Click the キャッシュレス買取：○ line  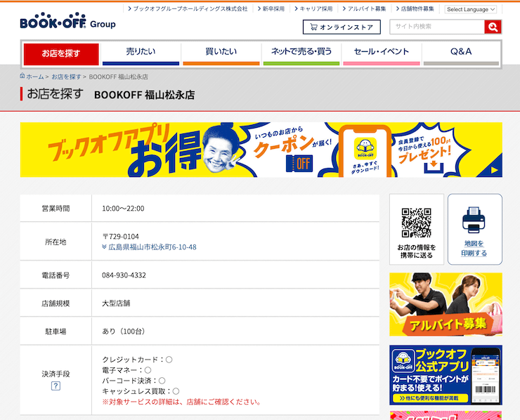pyautogui.click(x=141, y=391)
